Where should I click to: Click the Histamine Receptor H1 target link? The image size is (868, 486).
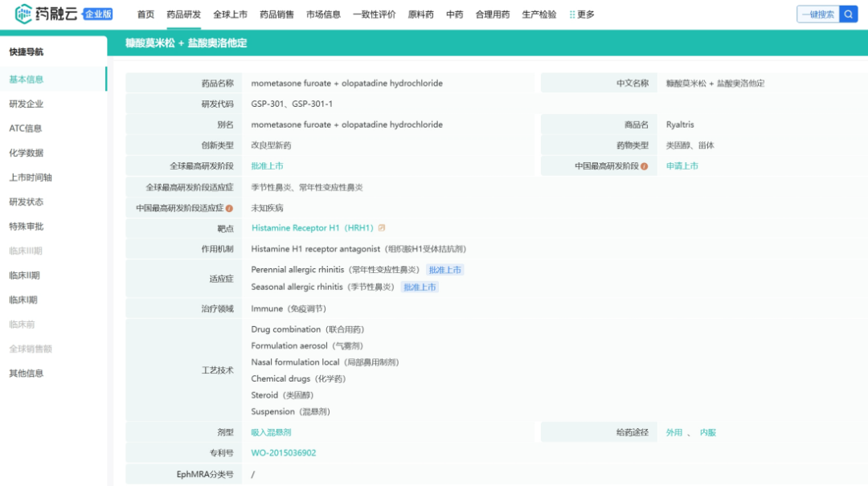coord(312,228)
